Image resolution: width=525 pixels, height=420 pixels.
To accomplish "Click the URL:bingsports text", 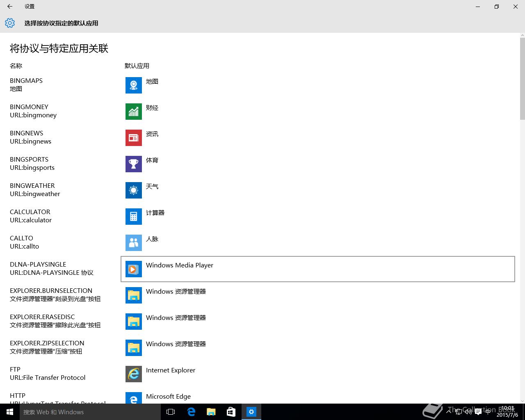I will pyautogui.click(x=32, y=168).
